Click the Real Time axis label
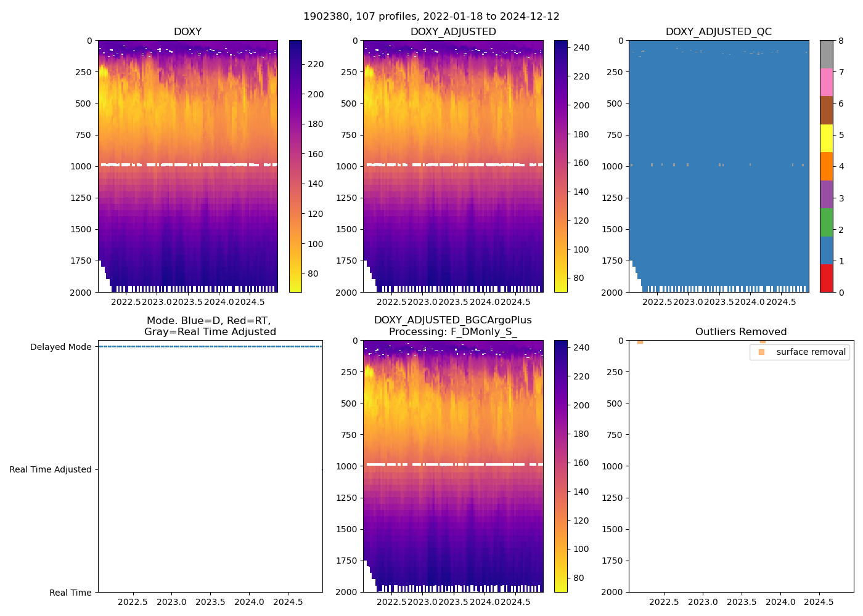The height and width of the screenshot is (616, 863). pyautogui.click(x=70, y=593)
